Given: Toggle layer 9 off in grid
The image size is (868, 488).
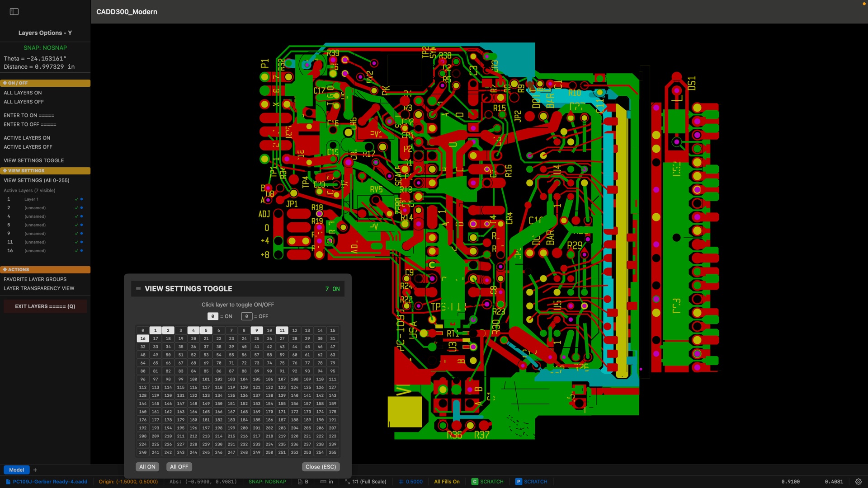Looking at the screenshot, I should (x=257, y=330).
